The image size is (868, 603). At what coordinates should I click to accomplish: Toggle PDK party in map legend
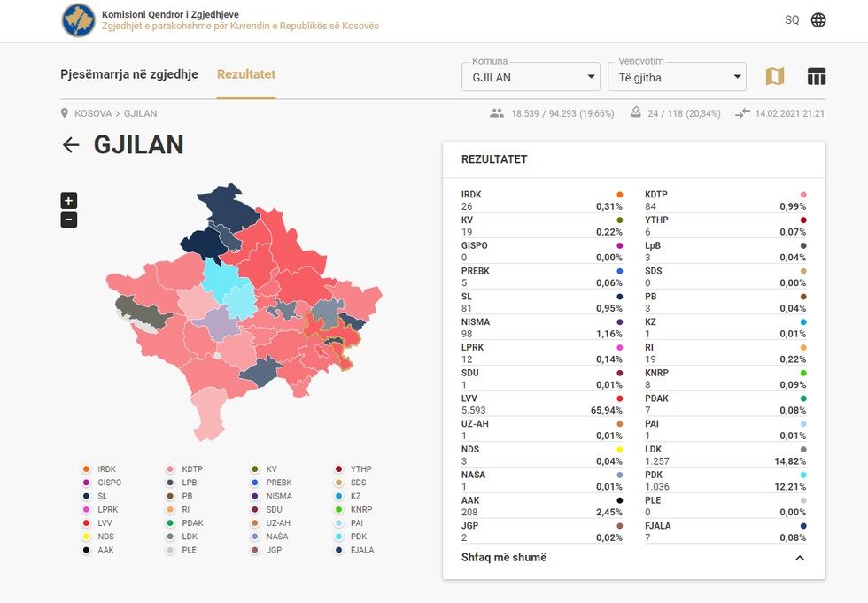click(358, 537)
